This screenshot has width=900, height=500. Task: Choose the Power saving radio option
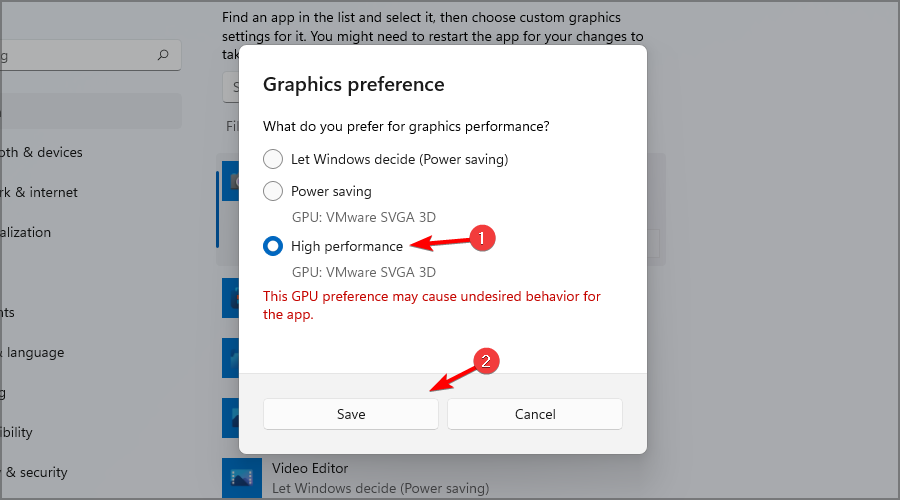(273, 191)
